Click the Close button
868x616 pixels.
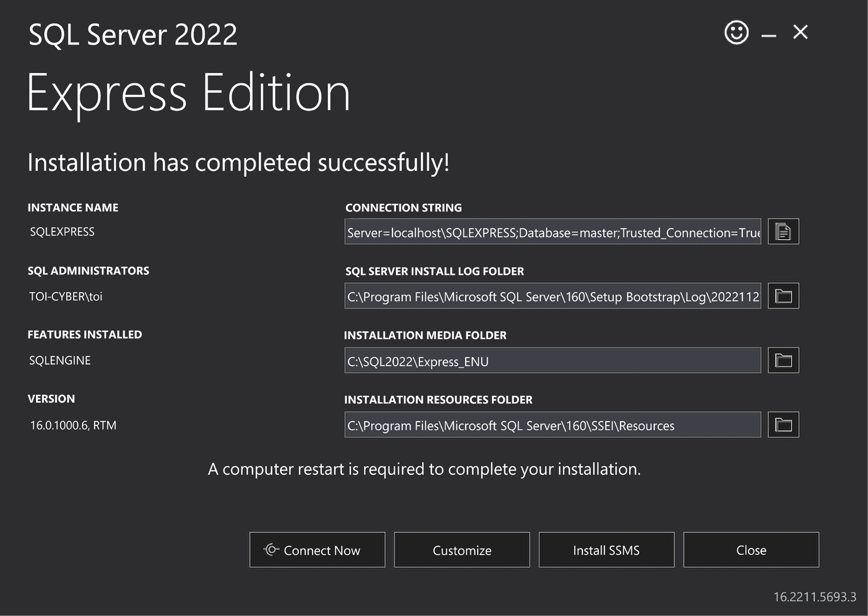[x=751, y=550]
